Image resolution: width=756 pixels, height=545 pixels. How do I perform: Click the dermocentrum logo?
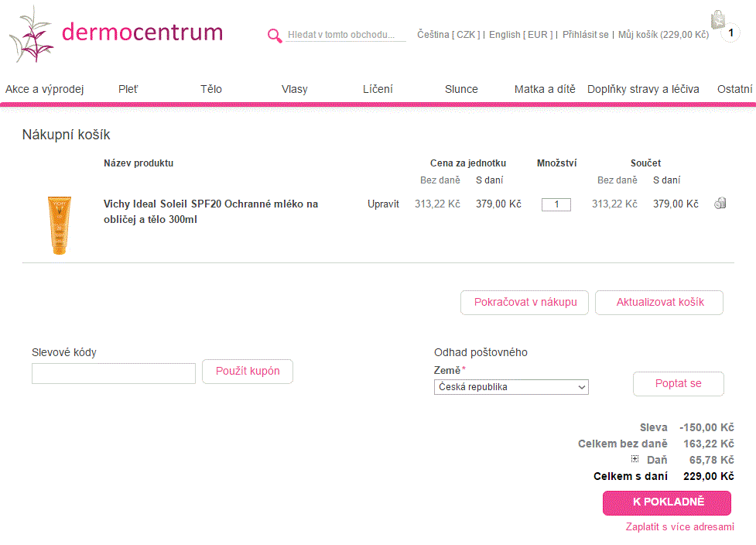pos(116,34)
